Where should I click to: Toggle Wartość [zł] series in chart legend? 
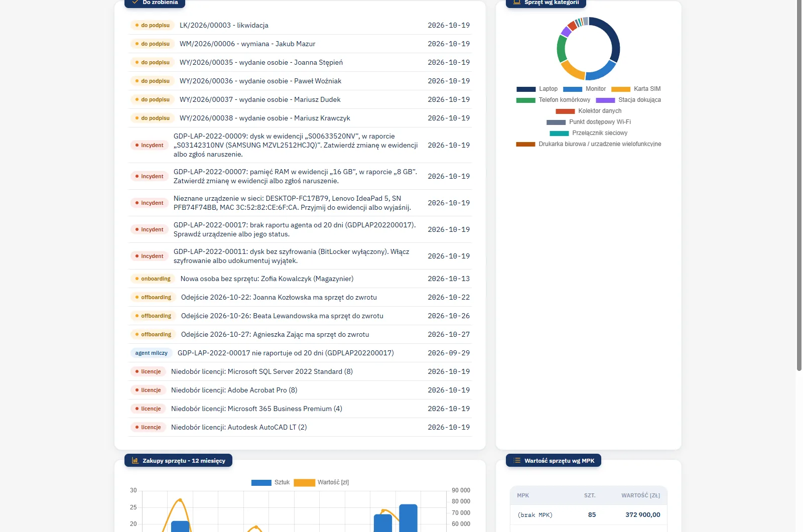tap(321, 482)
